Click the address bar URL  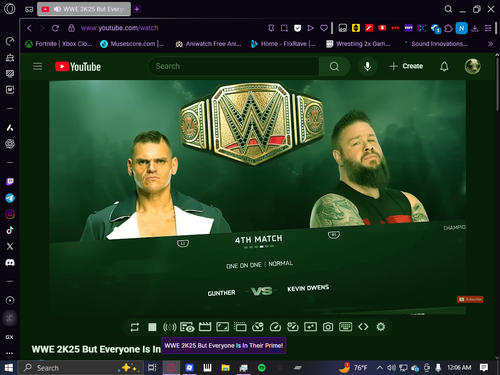click(x=119, y=28)
